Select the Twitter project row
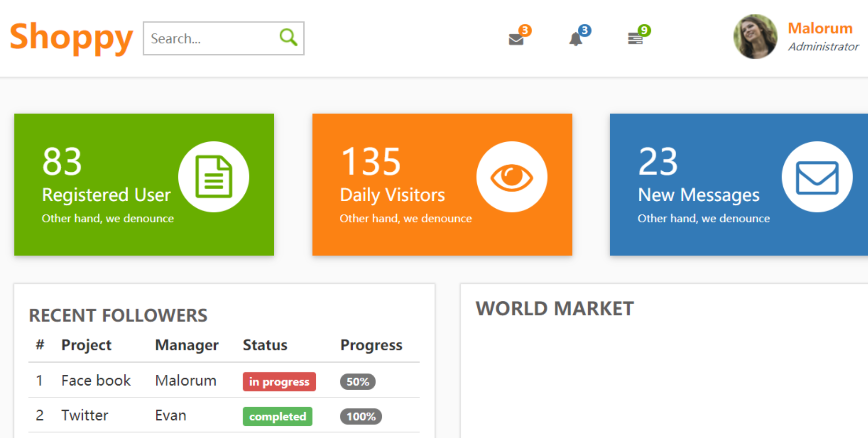Image resolution: width=868 pixels, height=438 pixels. 85,416
